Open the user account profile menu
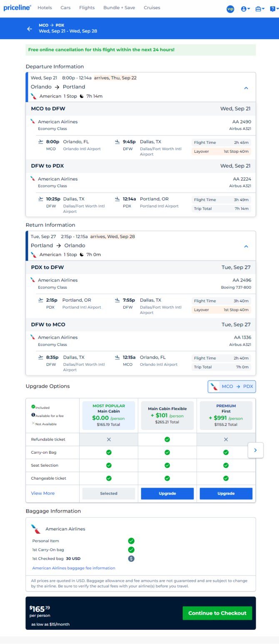This screenshot has height=644, width=279. (x=245, y=9)
